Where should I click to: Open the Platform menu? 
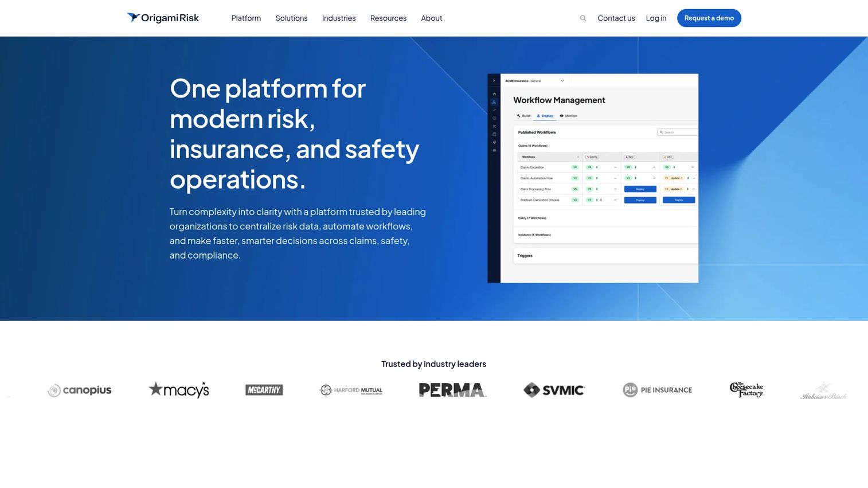246,18
